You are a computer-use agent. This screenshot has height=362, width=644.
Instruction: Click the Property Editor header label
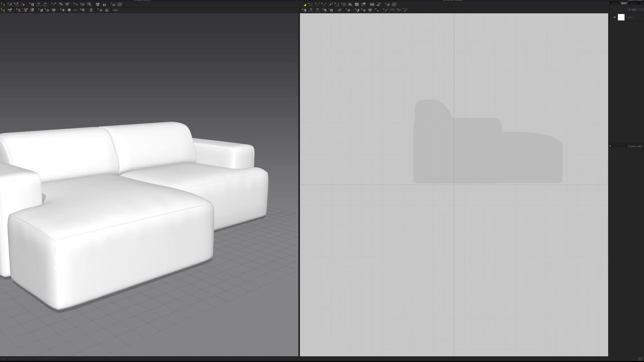(635, 146)
